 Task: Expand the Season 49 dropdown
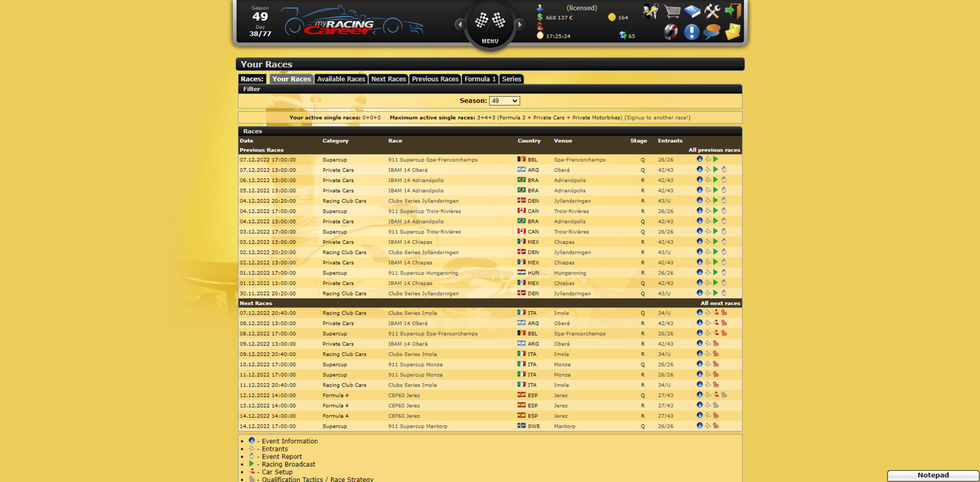(x=504, y=101)
